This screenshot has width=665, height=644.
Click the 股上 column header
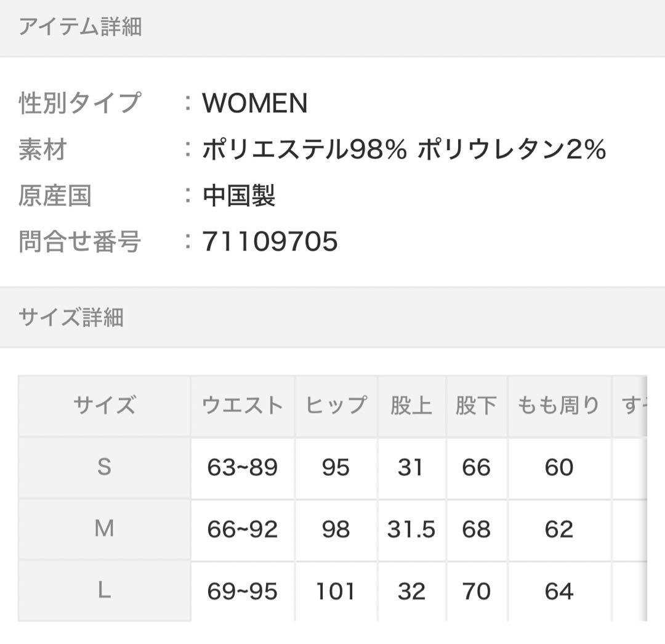pos(411,406)
